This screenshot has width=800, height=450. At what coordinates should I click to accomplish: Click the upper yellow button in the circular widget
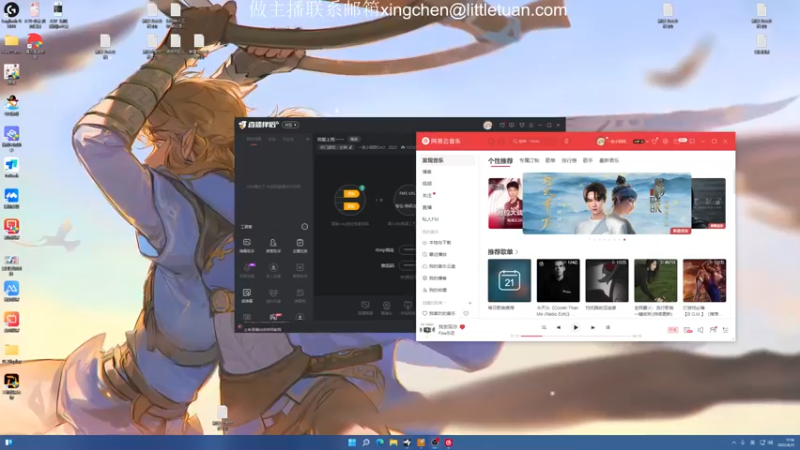coord(351,193)
